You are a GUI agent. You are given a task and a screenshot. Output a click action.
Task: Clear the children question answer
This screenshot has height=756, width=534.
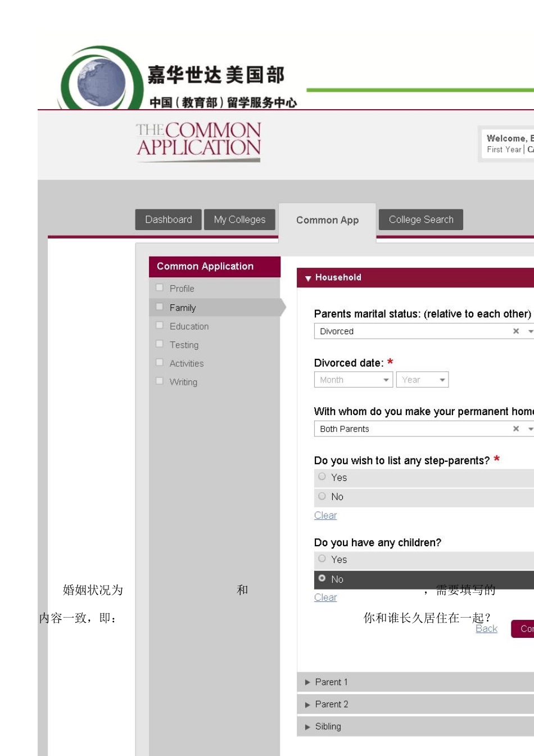pos(325,597)
